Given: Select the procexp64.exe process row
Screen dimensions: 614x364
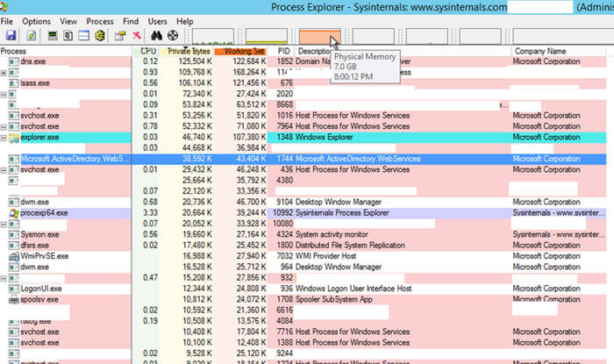Looking at the screenshot, I should click(x=303, y=213).
